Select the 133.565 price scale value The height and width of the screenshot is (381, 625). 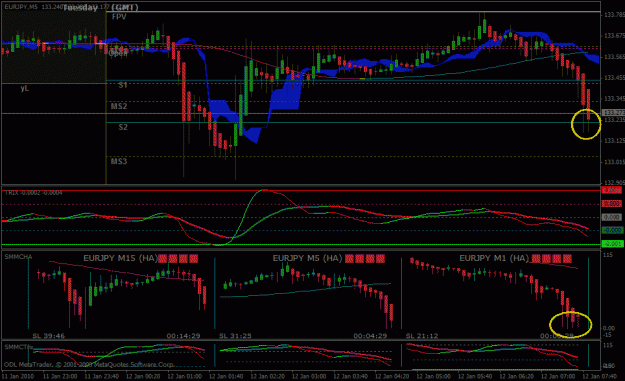click(614, 57)
